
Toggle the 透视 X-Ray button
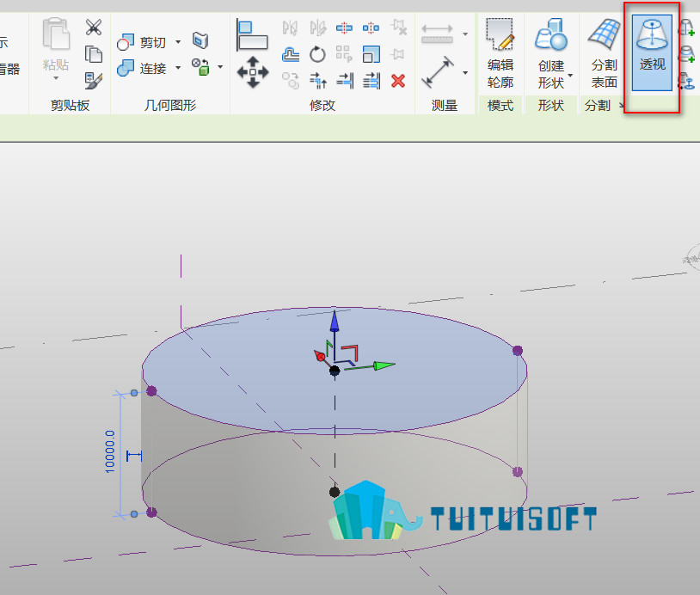point(652,53)
